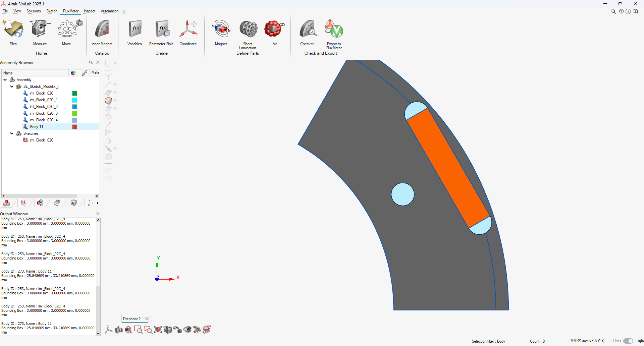644x346 pixels.
Task: Open the documentation book icon
Action: (635, 11)
